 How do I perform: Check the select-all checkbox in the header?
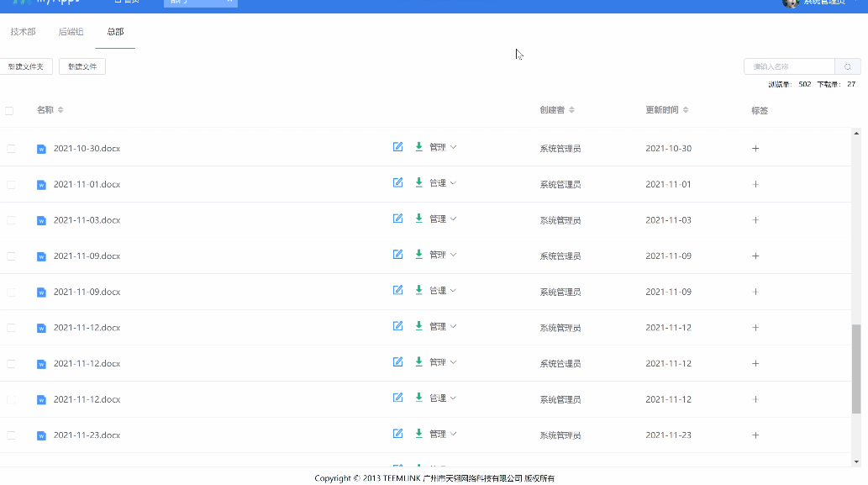tap(11, 110)
